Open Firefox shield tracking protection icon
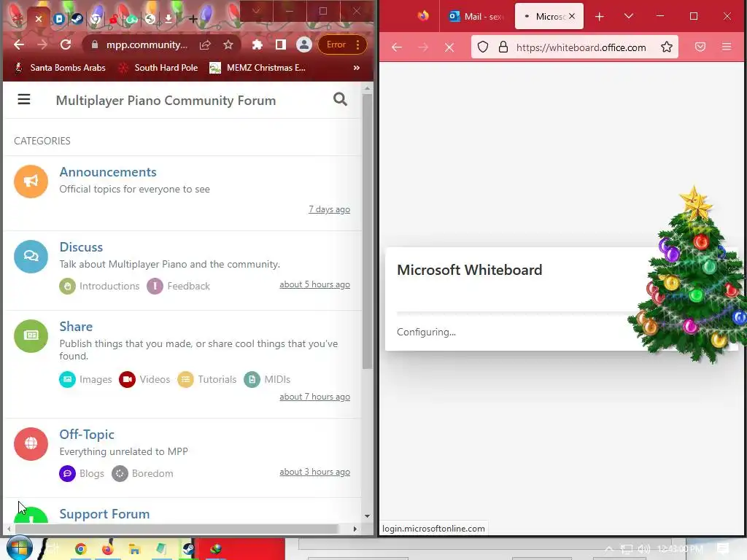Image resolution: width=747 pixels, height=560 pixels. pos(483,47)
